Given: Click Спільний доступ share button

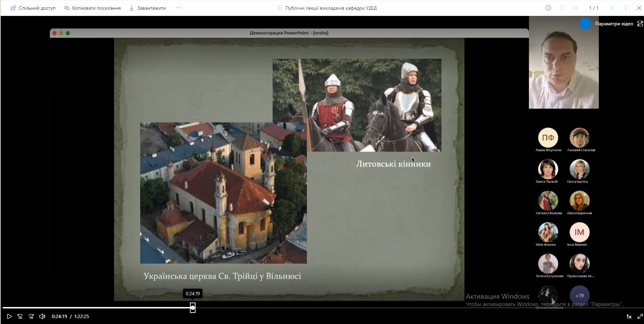Looking at the screenshot, I should point(33,8).
